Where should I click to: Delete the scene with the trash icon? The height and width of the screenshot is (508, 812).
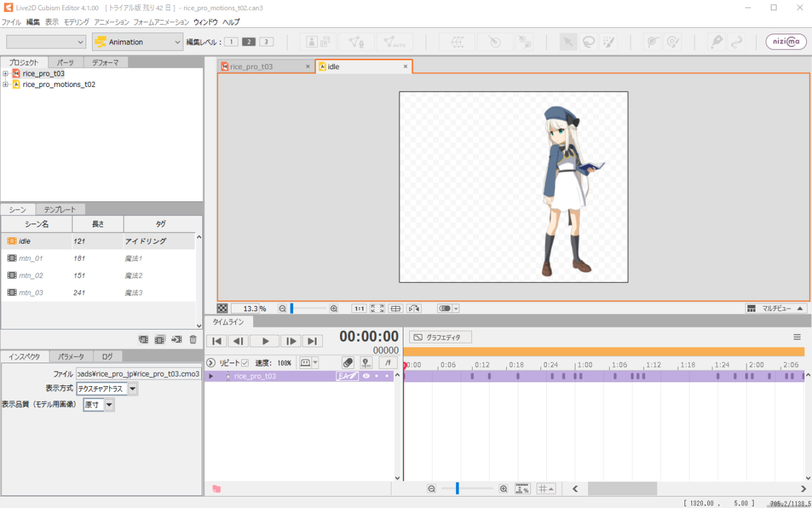coord(193,339)
